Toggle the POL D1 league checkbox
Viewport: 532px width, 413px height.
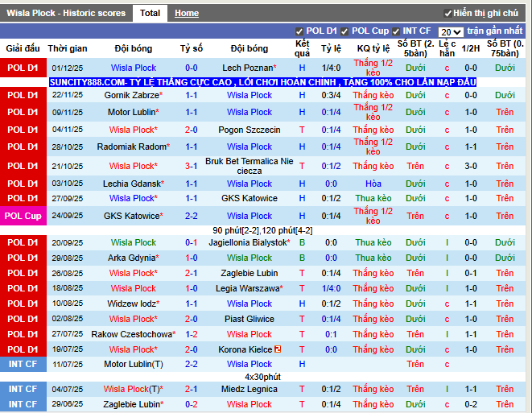point(299,31)
